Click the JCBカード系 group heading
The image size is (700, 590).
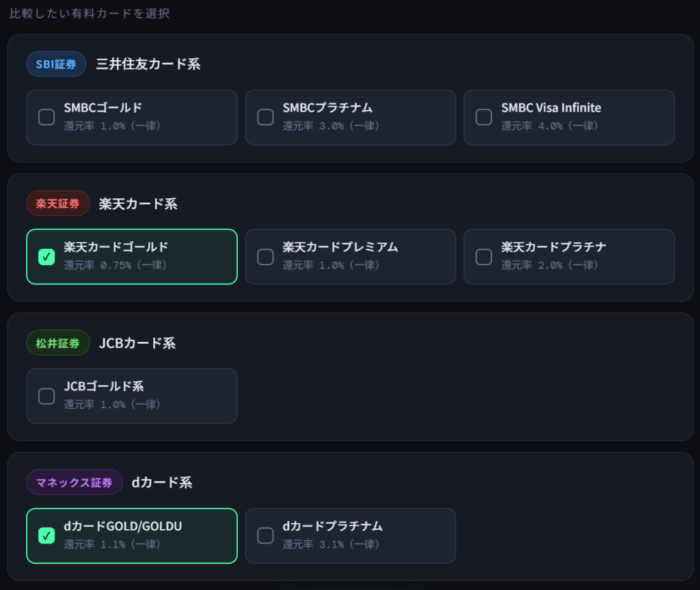(x=137, y=343)
